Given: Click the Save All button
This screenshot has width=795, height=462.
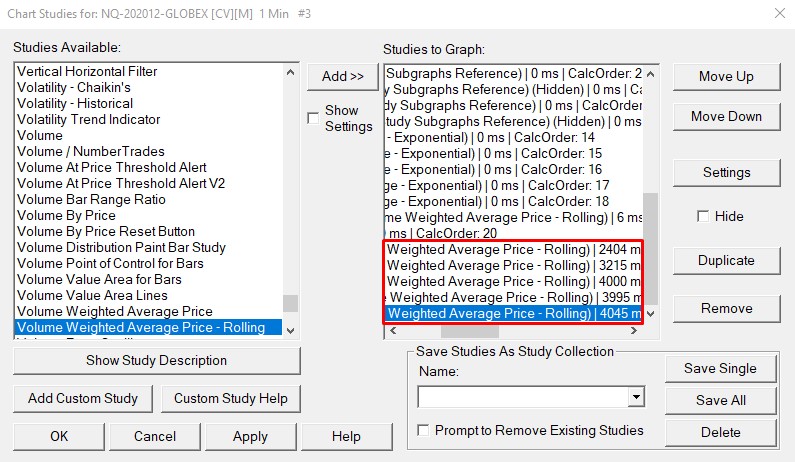Looking at the screenshot, I should [720, 400].
